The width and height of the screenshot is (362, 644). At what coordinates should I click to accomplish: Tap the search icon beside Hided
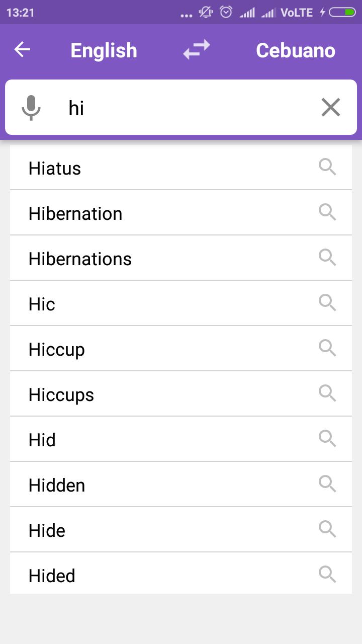coord(327,574)
